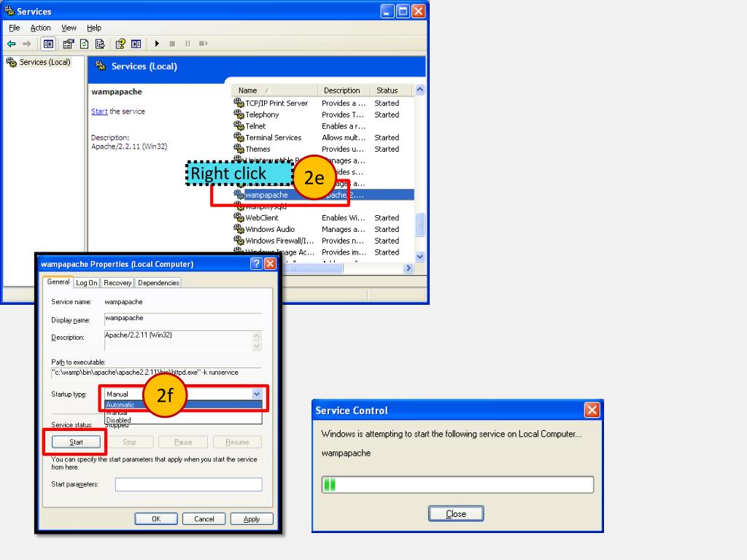Click gear icon of Telnet row

(x=239, y=125)
